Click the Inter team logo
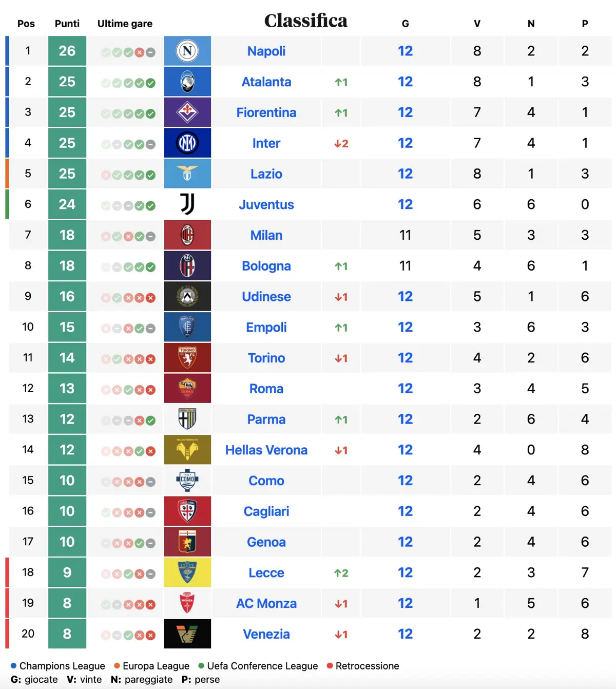 187,143
